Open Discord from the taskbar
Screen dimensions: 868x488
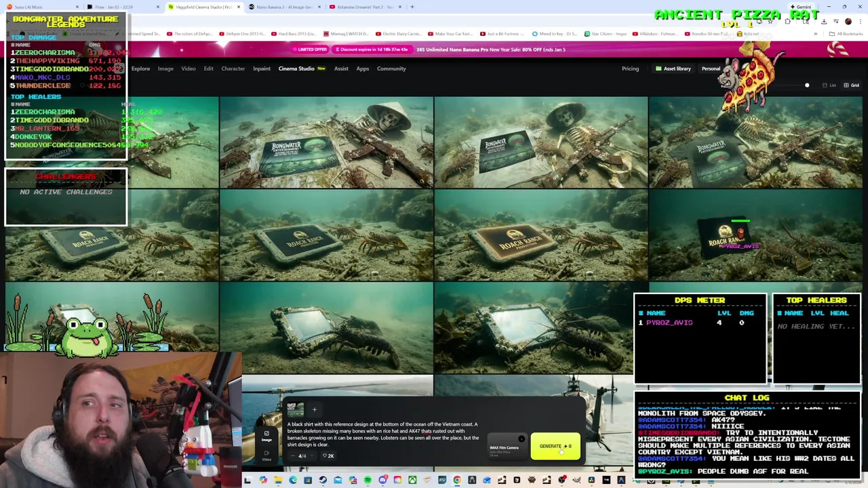click(382, 481)
